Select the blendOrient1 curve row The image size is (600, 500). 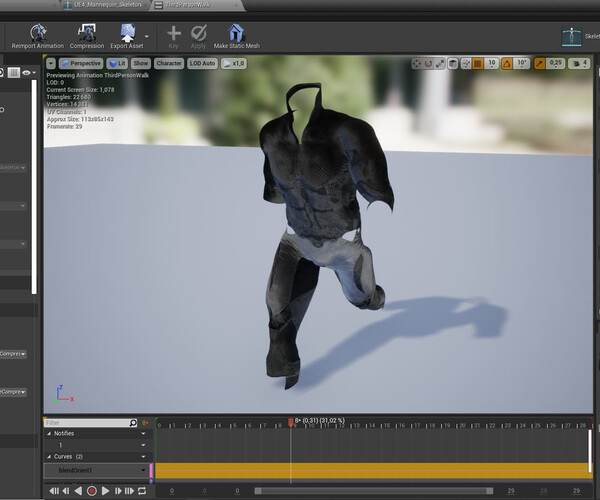point(96,470)
